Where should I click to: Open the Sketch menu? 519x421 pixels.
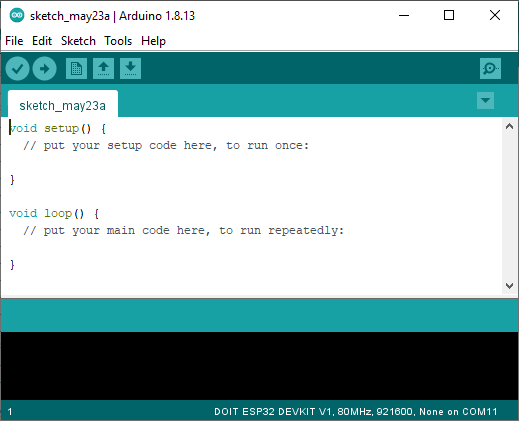78,41
